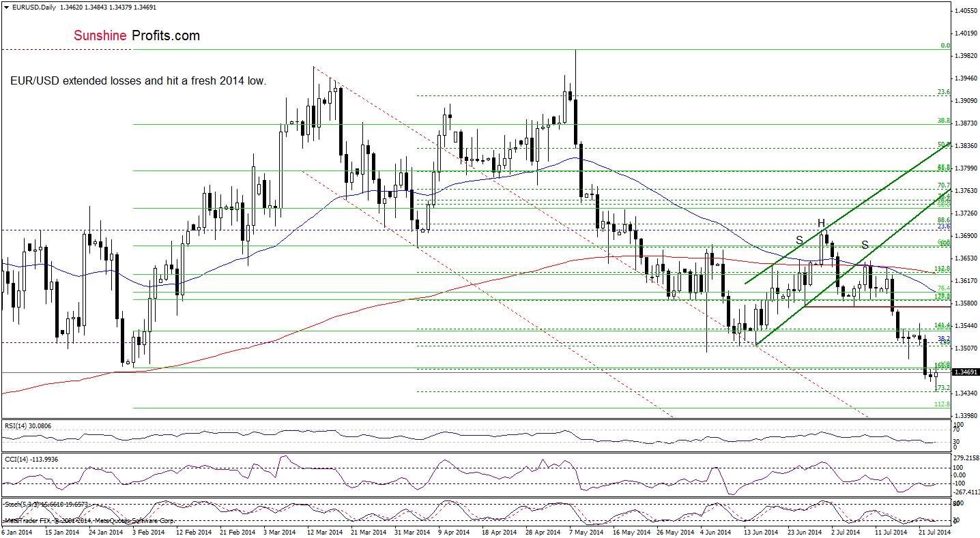The image size is (980, 538).
Task: Click the 1.39460 price axis label
Action: coord(966,78)
